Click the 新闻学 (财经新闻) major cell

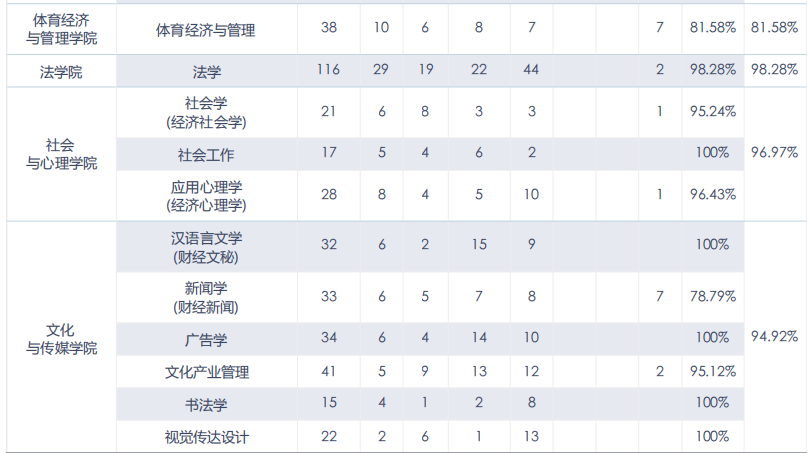pos(206,297)
